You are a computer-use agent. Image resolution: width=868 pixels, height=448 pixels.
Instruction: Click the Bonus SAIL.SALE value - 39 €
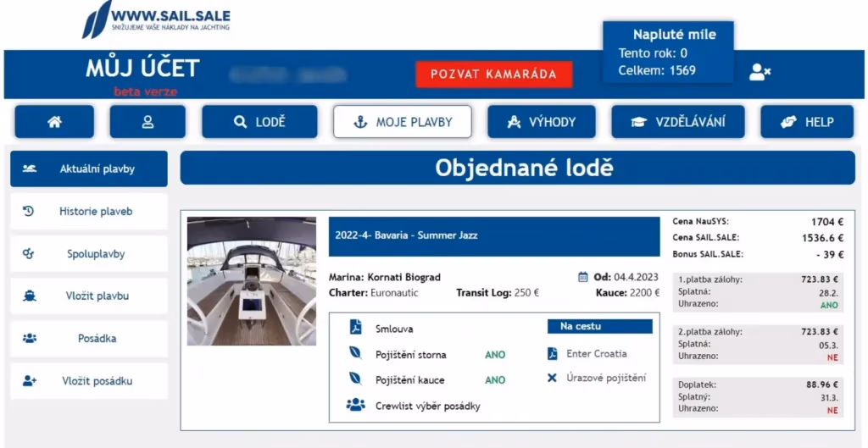[829, 255]
